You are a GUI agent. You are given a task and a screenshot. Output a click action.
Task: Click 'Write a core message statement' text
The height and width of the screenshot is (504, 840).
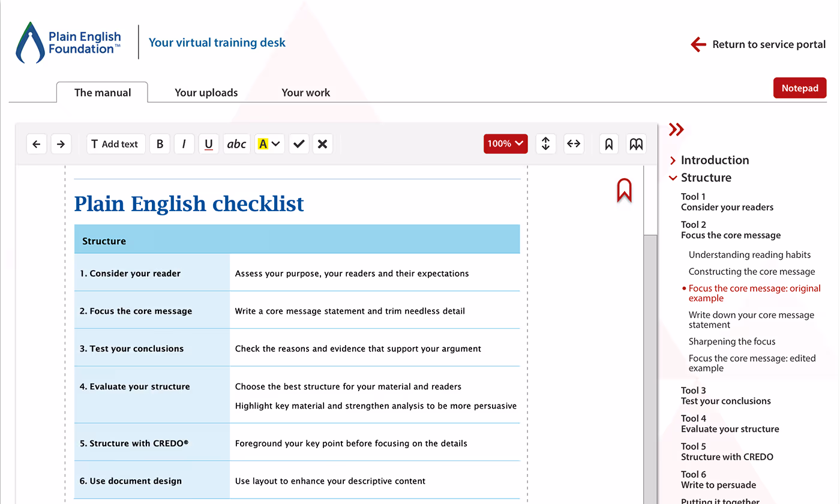(350, 311)
